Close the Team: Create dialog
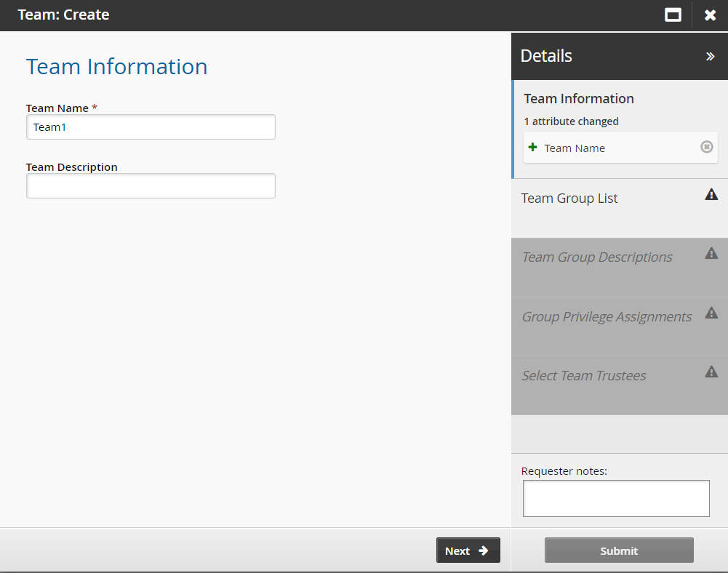728x573 pixels. click(x=710, y=15)
